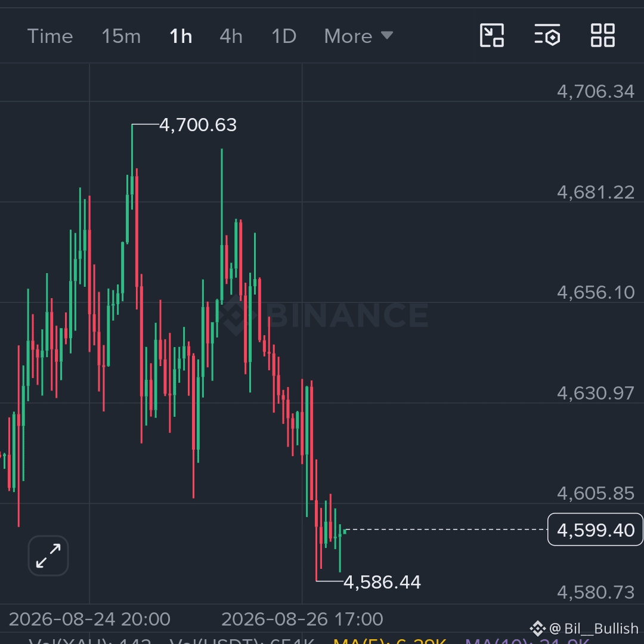Select the Time chart interval
This screenshot has width=644, height=644.
[x=50, y=36]
